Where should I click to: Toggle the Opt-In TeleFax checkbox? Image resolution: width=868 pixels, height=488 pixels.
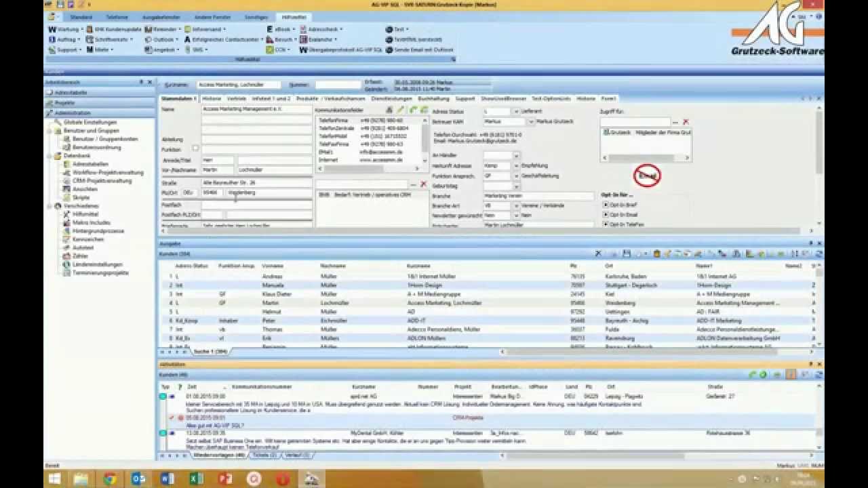click(x=606, y=224)
